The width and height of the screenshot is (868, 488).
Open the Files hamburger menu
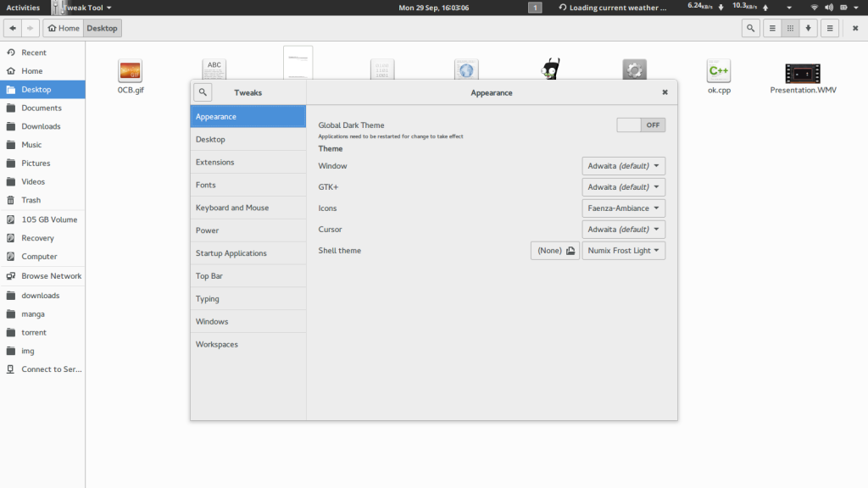tap(830, 28)
